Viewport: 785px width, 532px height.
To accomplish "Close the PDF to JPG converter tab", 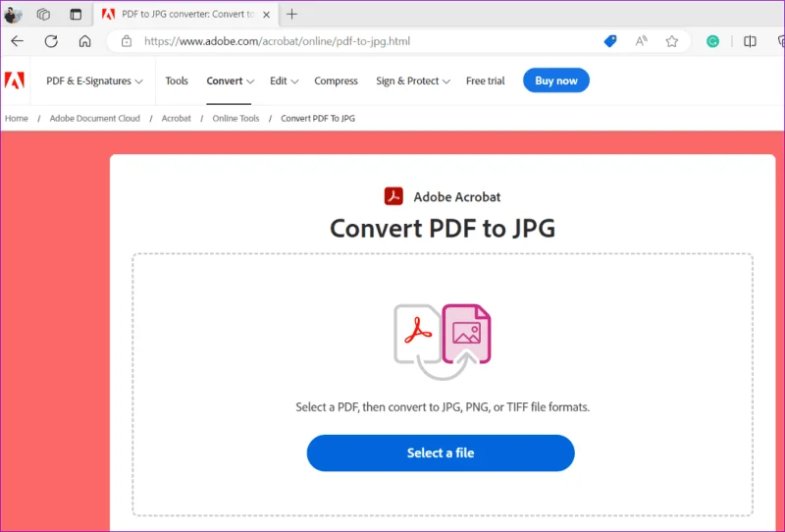I will [266, 15].
